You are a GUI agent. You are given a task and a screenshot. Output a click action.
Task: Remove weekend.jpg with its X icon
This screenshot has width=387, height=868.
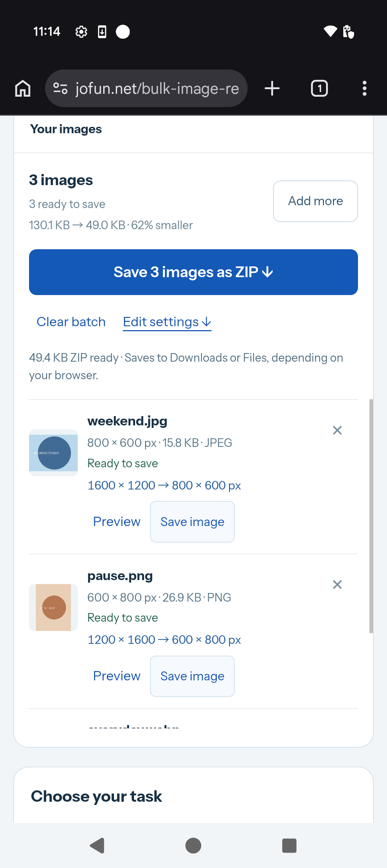337,430
